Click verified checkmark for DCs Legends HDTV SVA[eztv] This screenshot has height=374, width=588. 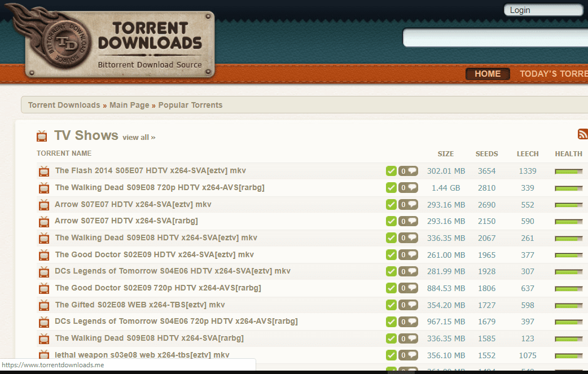pyautogui.click(x=391, y=271)
